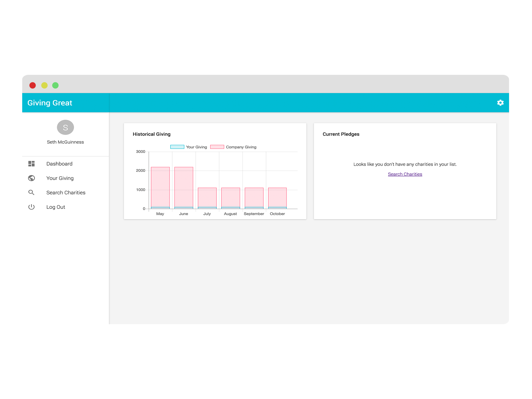Image resolution: width=532 pixels, height=399 pixels.
Task: Go to Your Giving page
Action: coord(60,178)
